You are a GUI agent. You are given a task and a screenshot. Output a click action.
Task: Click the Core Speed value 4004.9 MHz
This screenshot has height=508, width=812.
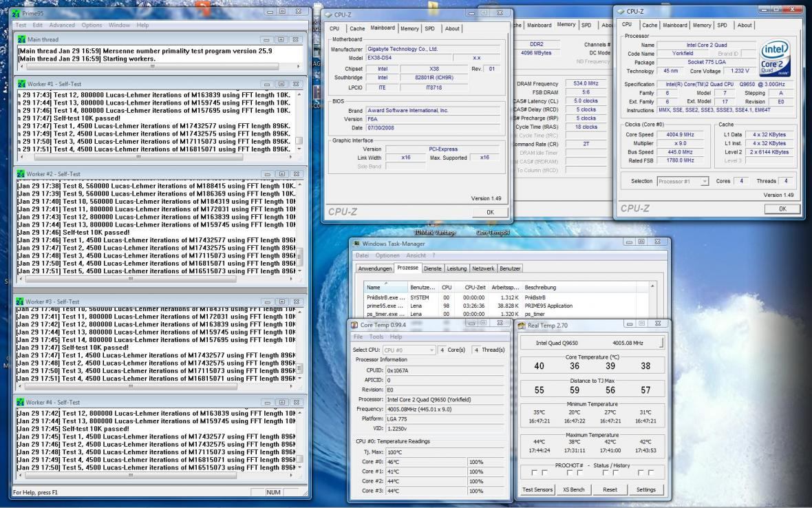coord(680,135)
